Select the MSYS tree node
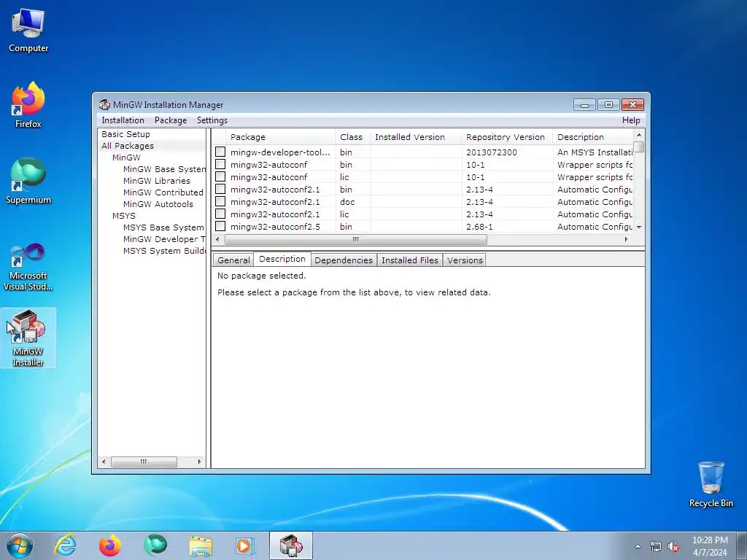747x560 pixels. click(x=124, y=216)
